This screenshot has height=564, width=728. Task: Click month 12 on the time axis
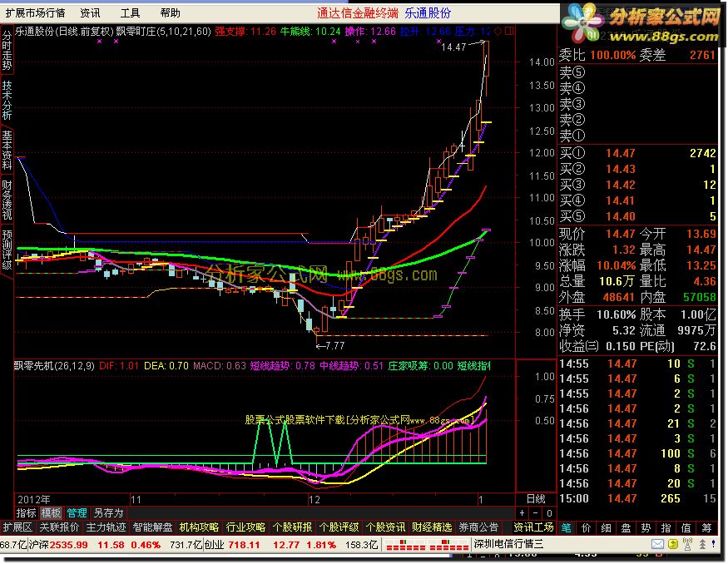click(314, 500)
